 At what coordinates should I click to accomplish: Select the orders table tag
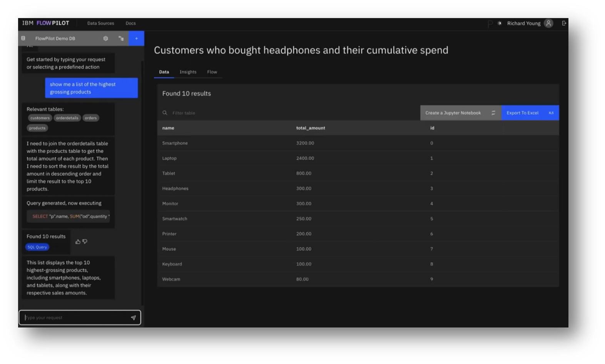coord(91,118)
